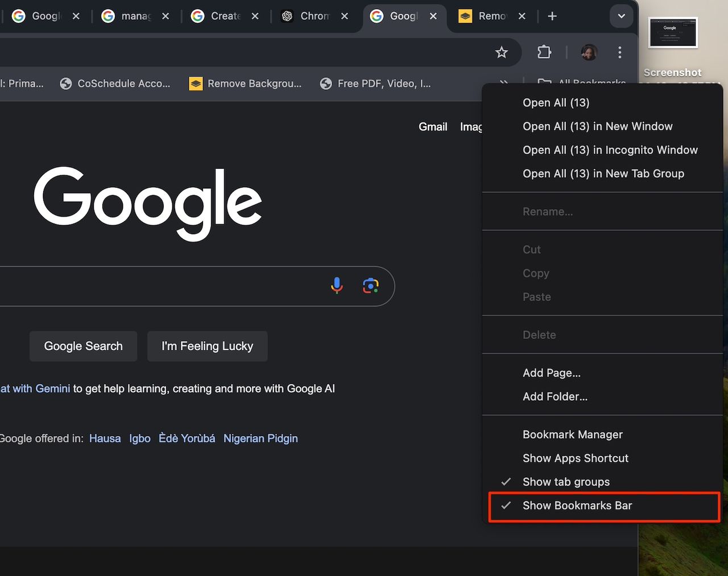The height and width of the screenshot is (576, 728).
Task: Activate the voice search microphone icon
Action: 337,285
